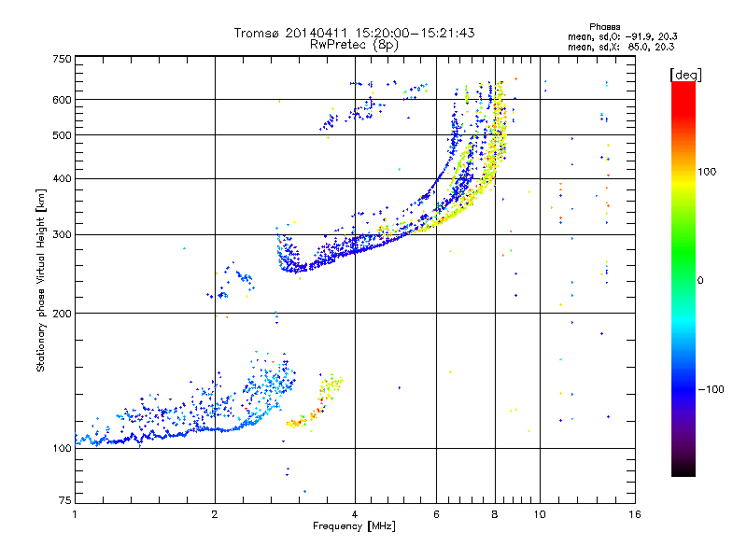Click the plot title "Tromsø 20140411 15:20:00-15:21:43"
Viewport: 747px width, 560px height.
coord(355,33)
